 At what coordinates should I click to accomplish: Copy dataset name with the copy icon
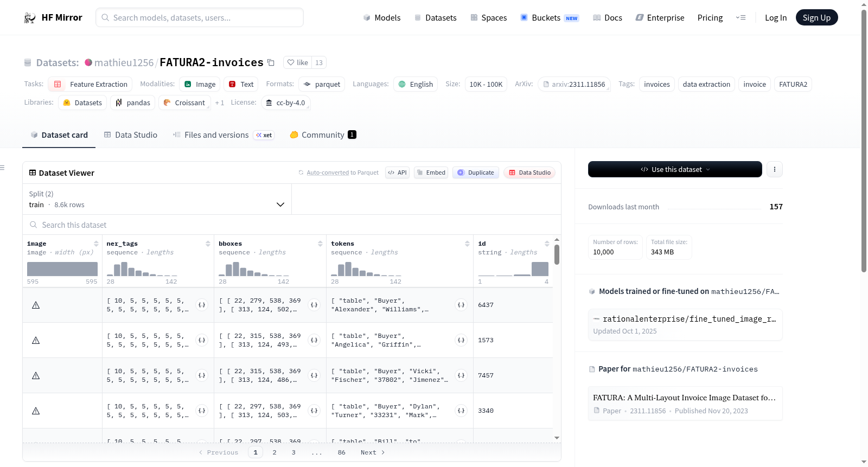pos(271,62)
